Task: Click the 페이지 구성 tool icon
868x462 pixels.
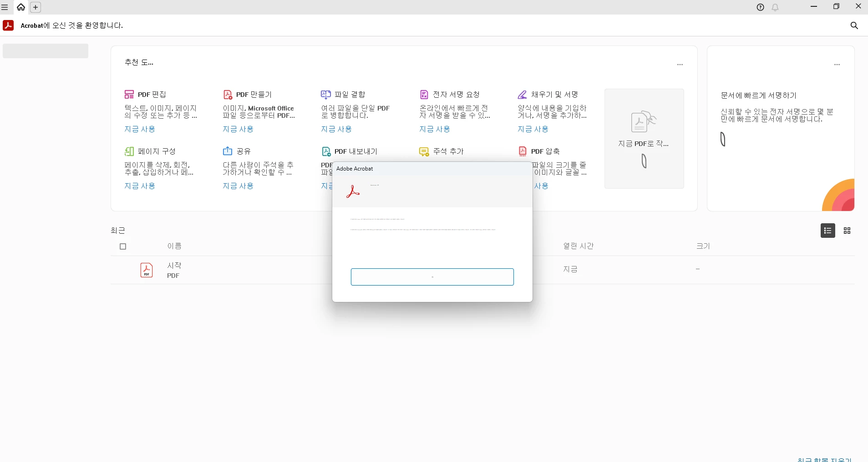Action: (x=129, y=151)
